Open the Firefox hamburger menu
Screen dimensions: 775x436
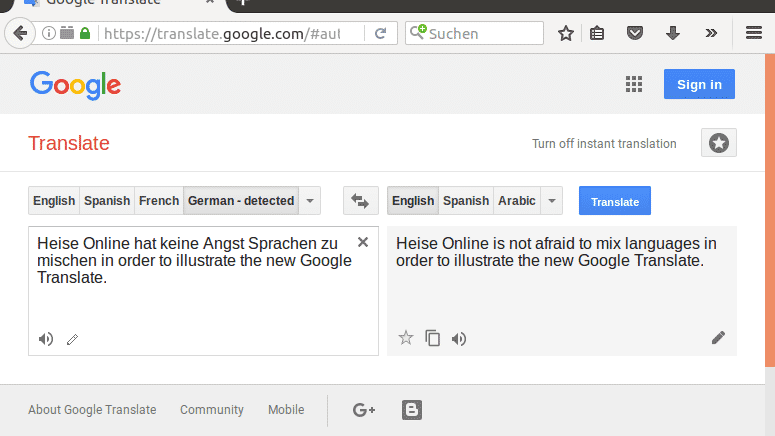click(754, 33)
